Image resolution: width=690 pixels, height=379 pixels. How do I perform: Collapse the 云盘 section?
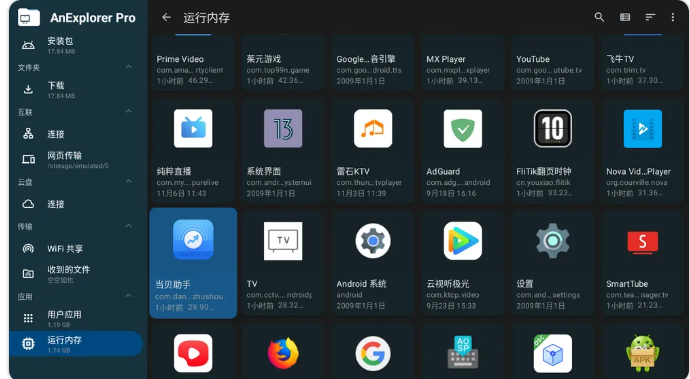click(x=128, y=181)
